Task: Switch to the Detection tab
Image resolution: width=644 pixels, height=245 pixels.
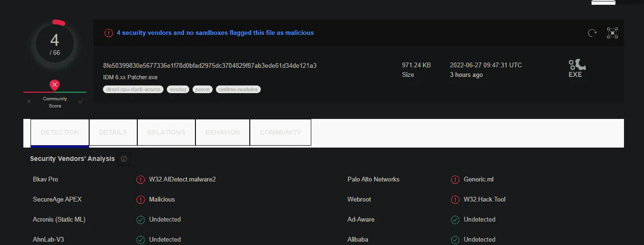Action: pyautogui.click(x=60, y=132)
